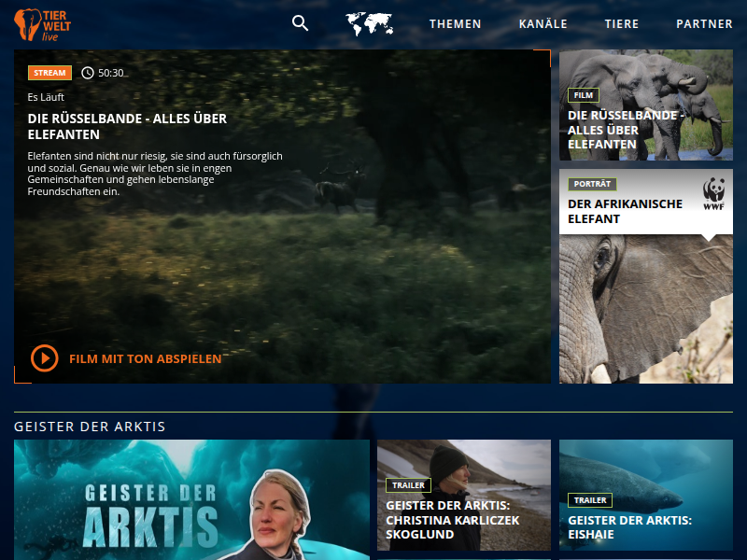This screenshot has width=747, height=560.
Task: Open the world map icon
Action: (369, 24)
